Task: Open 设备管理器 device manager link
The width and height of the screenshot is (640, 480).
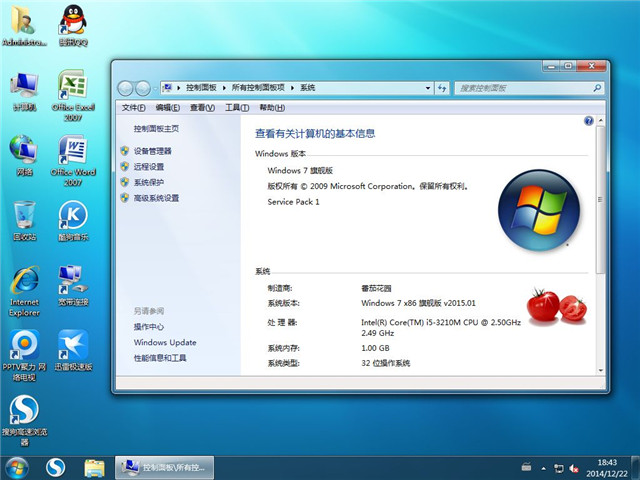Action: coord(153,151)
